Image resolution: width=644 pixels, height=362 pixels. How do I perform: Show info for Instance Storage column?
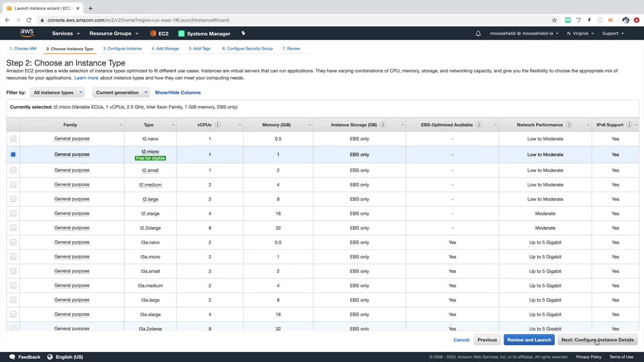point(383,125)
